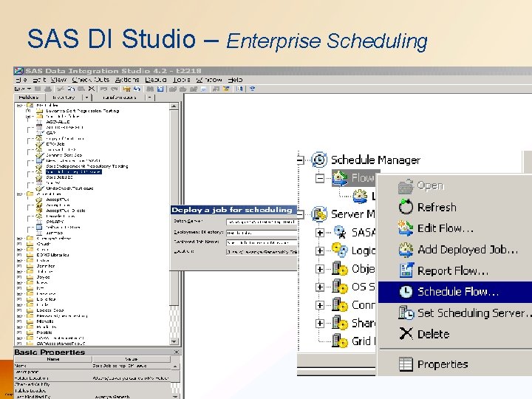Click the Delete X icon in the toolbar

[92, 89]
